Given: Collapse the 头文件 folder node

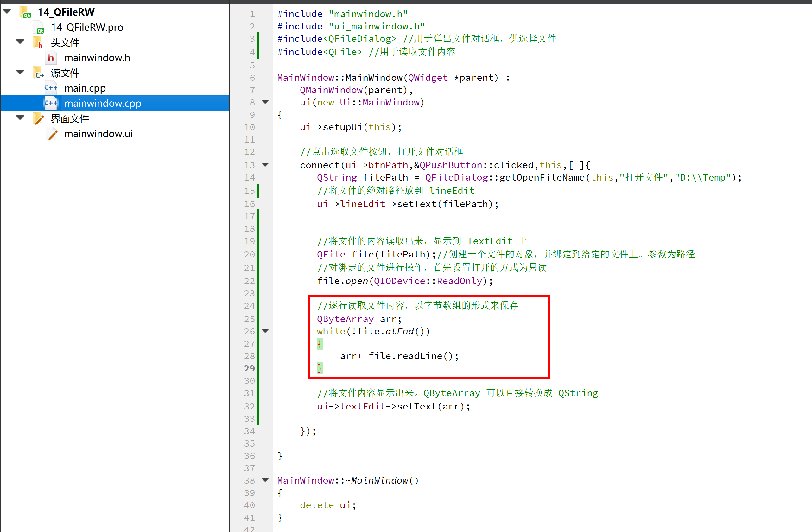Looking at the screenshot, I should click(20, 42).
